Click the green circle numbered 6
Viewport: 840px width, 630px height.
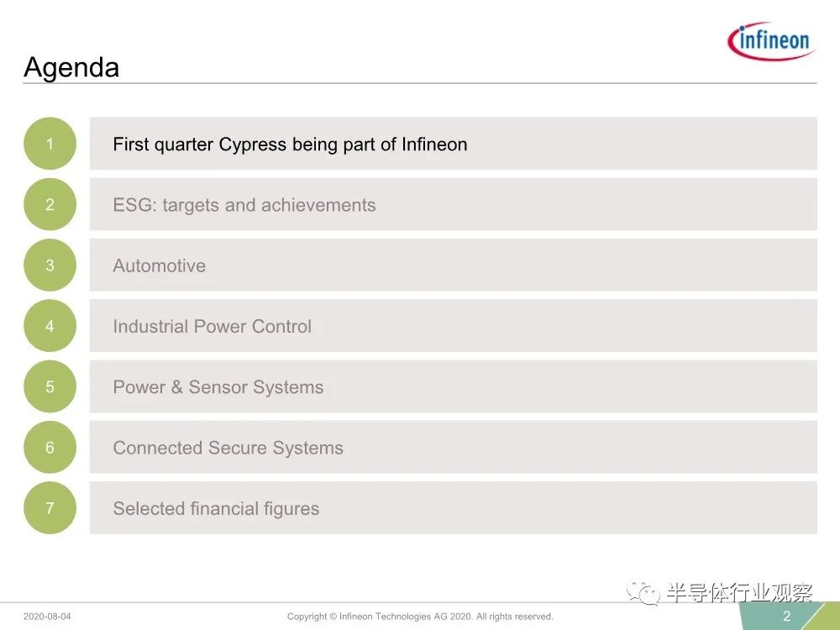coord(50,448)
